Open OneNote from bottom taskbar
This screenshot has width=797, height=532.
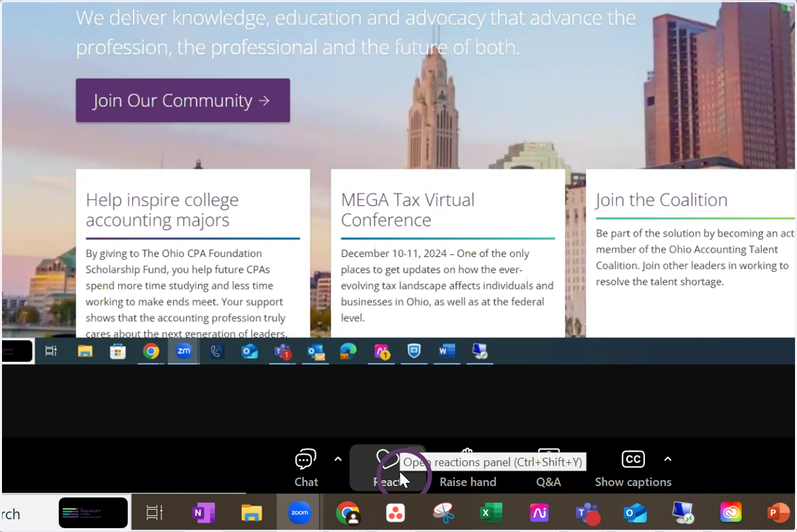(x=203, y=513)
